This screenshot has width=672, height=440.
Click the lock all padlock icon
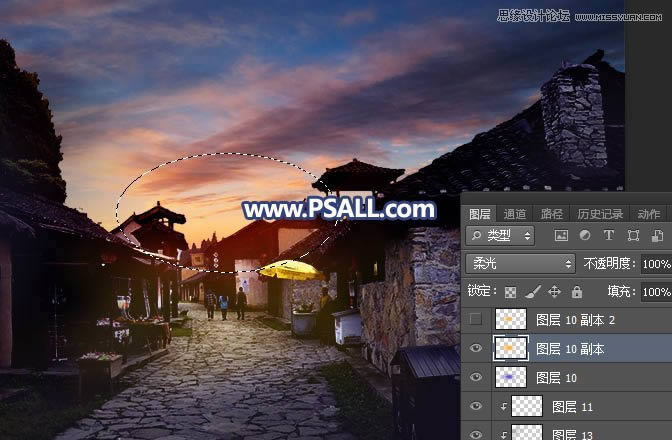(x=576, y=292)
